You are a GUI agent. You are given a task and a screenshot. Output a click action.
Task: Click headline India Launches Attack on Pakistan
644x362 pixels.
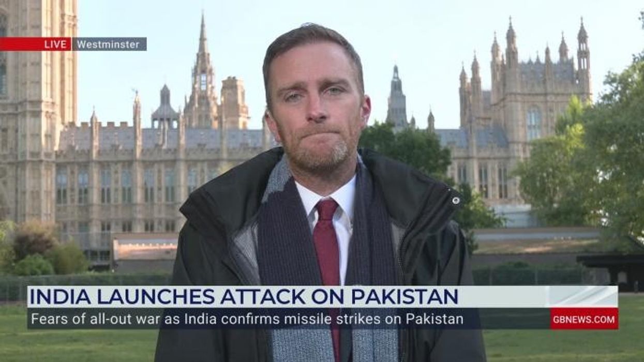pos(244,297)
